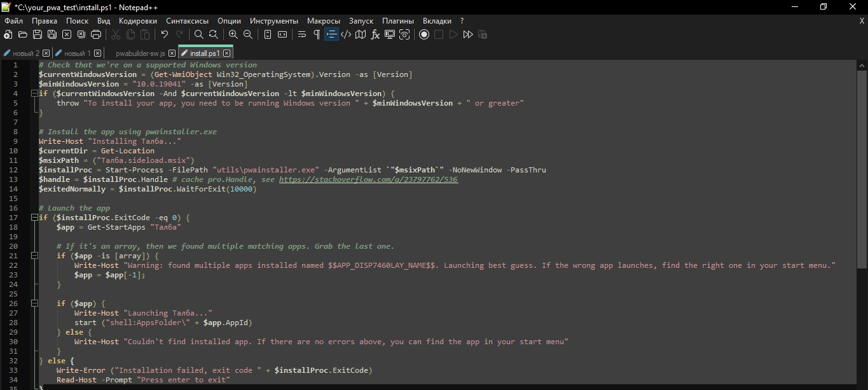Zoom out using the toolbar magnifier minus
The width and height of the screenshot is (868, 390).
tap(248, 34)
